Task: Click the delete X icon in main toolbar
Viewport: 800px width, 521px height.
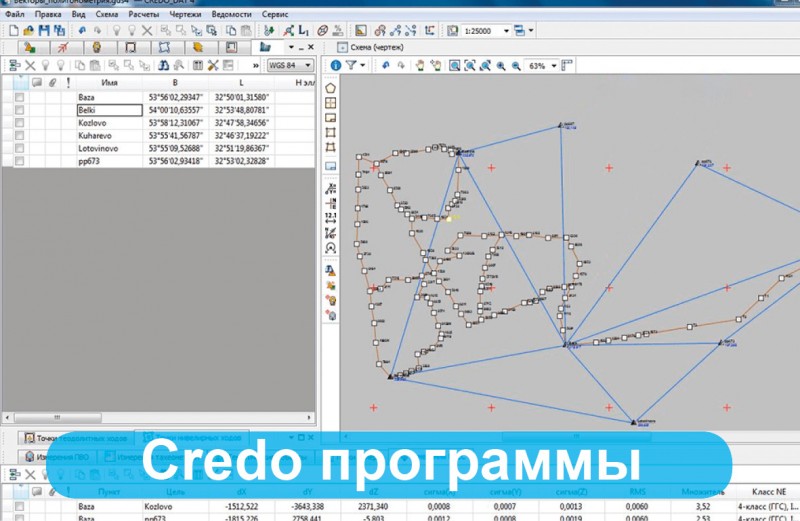Action: [147, 31]
